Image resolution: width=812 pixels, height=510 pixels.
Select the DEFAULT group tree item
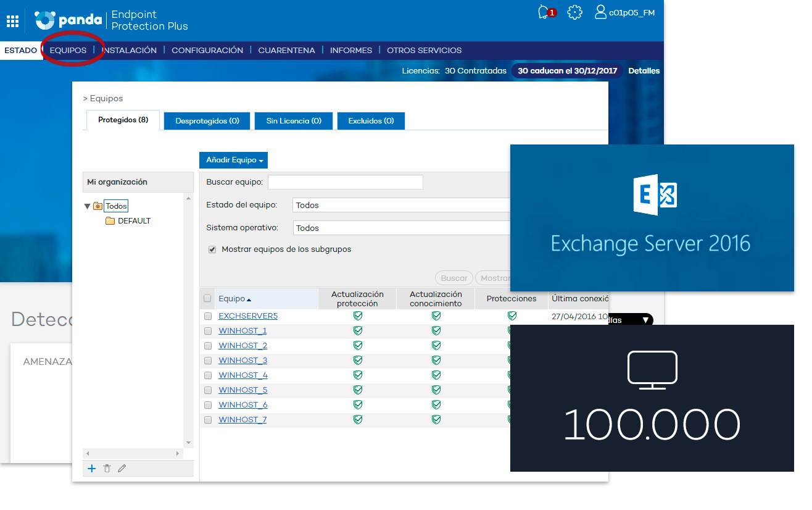[x=134, y=221]
